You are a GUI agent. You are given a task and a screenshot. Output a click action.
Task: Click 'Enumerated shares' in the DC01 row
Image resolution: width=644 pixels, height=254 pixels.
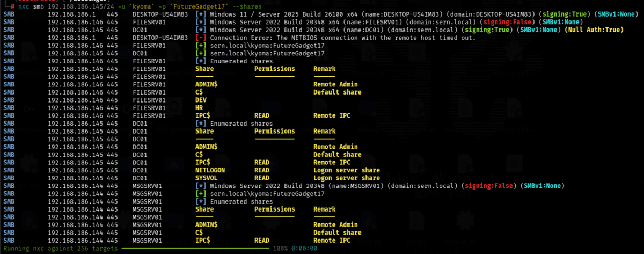[241, 124]
